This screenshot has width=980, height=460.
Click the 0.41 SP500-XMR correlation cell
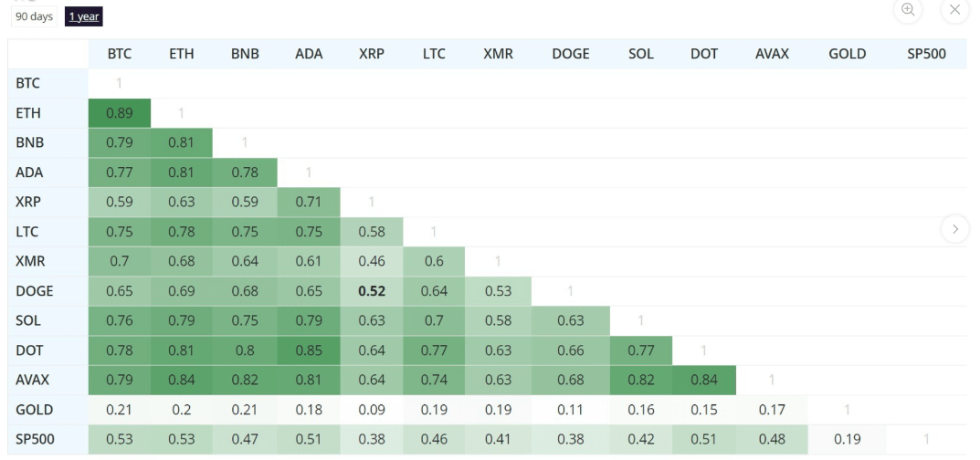click(x=498, y=439)
